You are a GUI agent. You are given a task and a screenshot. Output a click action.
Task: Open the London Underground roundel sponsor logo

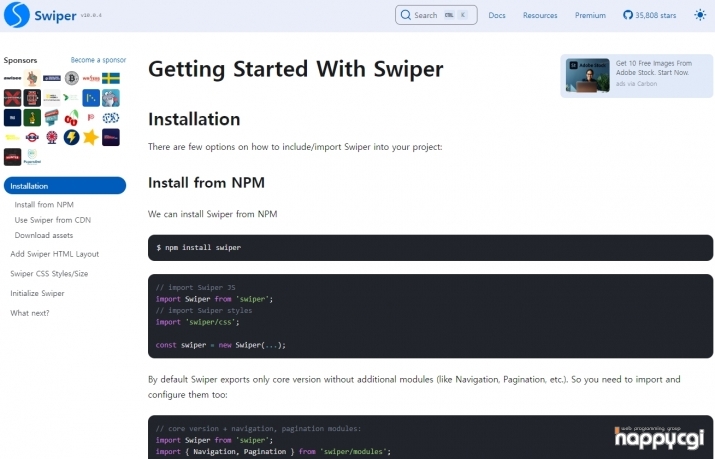point(32,137)
